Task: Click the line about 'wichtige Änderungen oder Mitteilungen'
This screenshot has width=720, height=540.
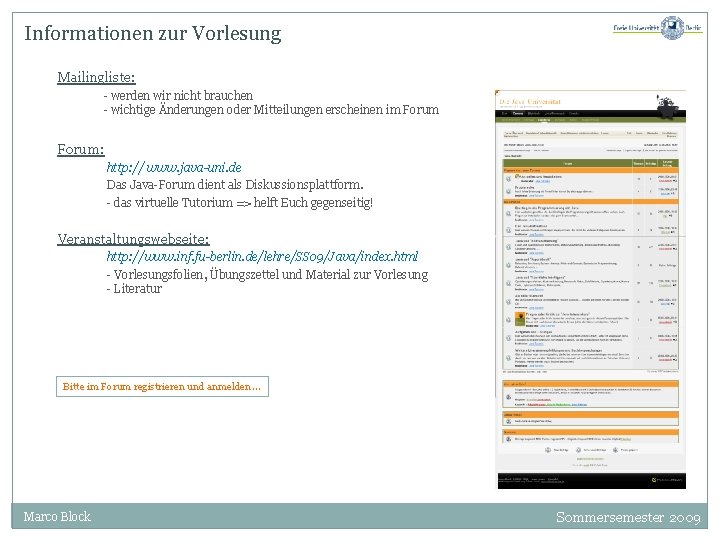Action: pyautogui.click(x=271, y=110)
